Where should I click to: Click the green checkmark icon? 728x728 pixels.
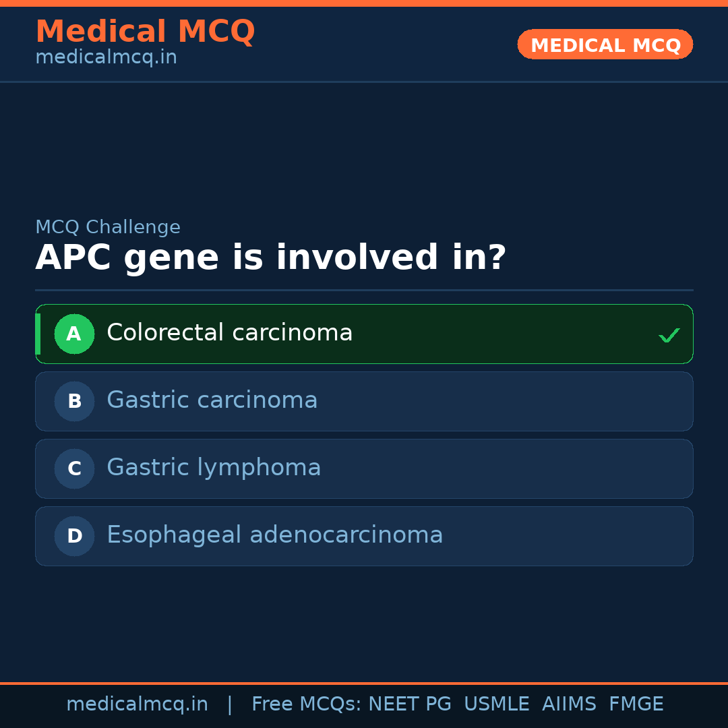tap(669, 335)
